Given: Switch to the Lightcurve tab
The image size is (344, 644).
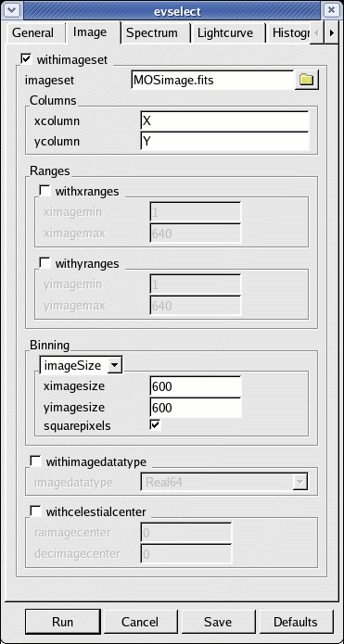Looking at the screenshot, I should [x=224, y=32].
